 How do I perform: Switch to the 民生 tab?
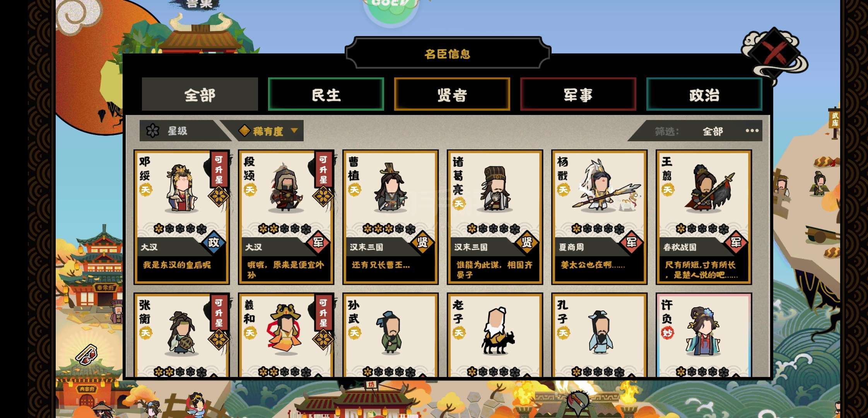(x=326, y=94)
